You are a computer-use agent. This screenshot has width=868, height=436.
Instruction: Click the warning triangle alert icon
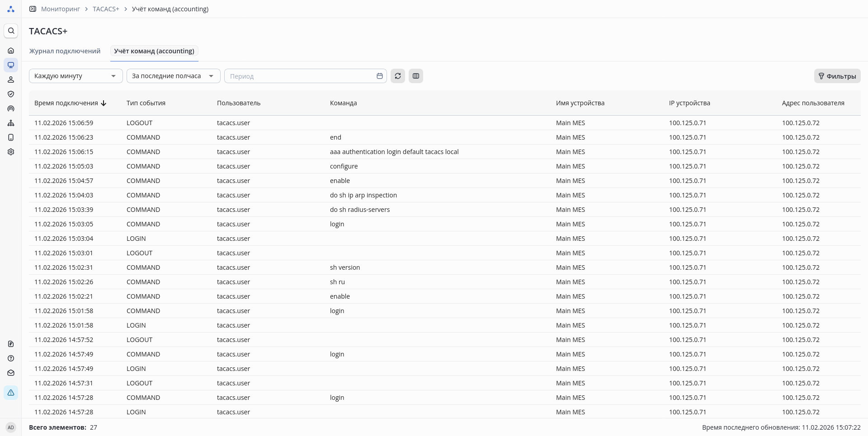click(11, 393)
